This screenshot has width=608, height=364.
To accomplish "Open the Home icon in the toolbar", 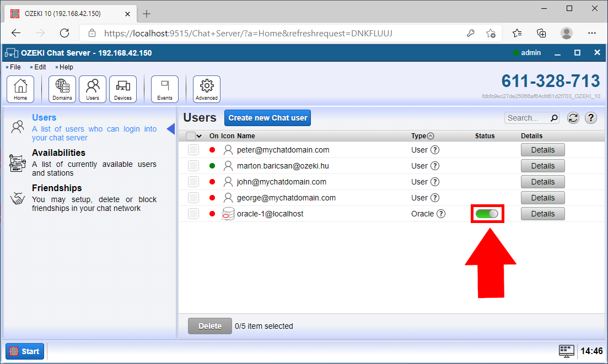I will pos(20,88).
